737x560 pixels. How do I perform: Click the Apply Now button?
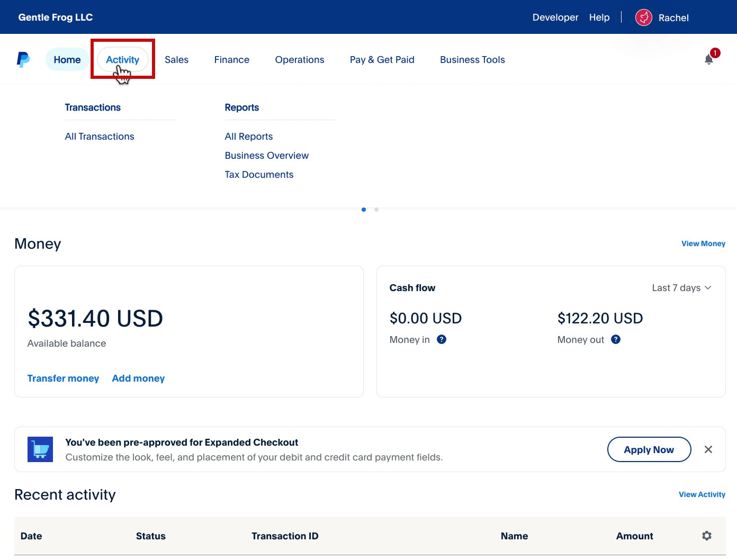point(649,449)
